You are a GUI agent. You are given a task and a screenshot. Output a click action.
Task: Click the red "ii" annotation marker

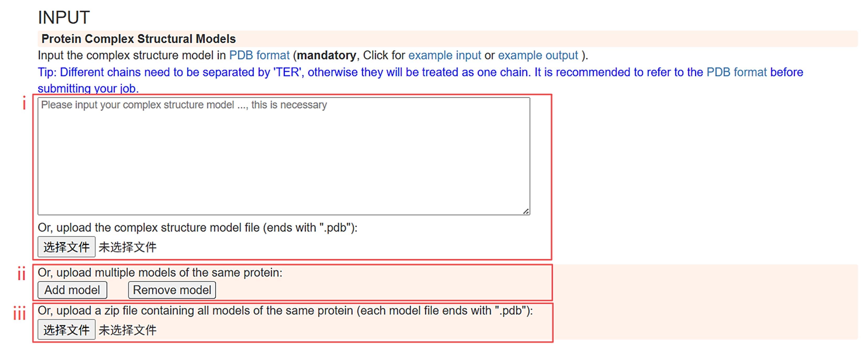[x=22, y=273]
